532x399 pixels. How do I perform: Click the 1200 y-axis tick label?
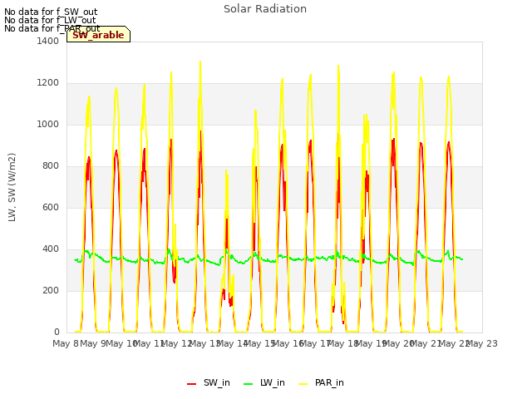coord(48,83)
